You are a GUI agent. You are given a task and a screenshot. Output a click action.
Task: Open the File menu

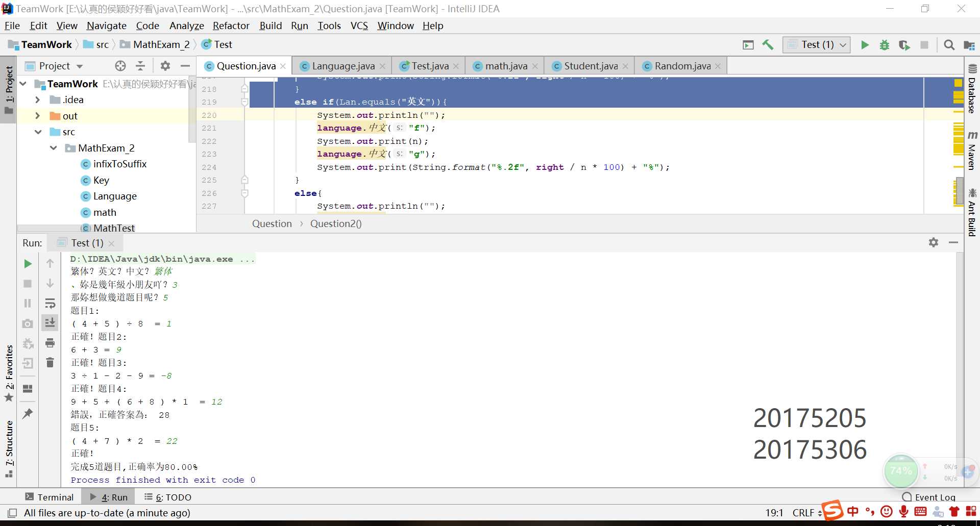[x=12, y=26]
